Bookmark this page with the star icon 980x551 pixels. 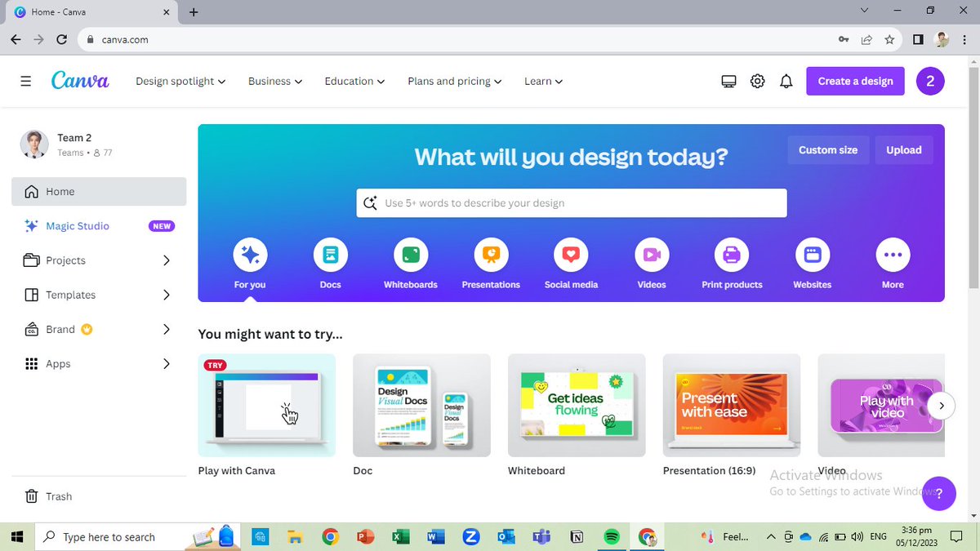coord(889,39)
